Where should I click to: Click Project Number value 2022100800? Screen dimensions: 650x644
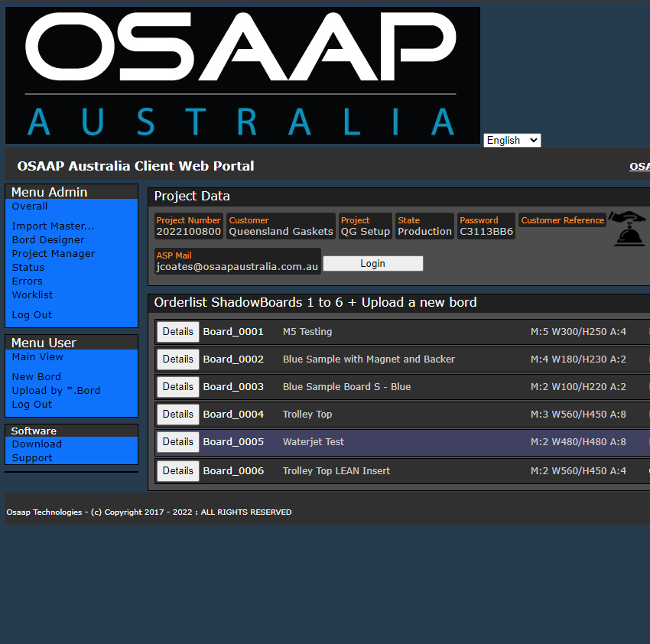[x=189, y=232]
